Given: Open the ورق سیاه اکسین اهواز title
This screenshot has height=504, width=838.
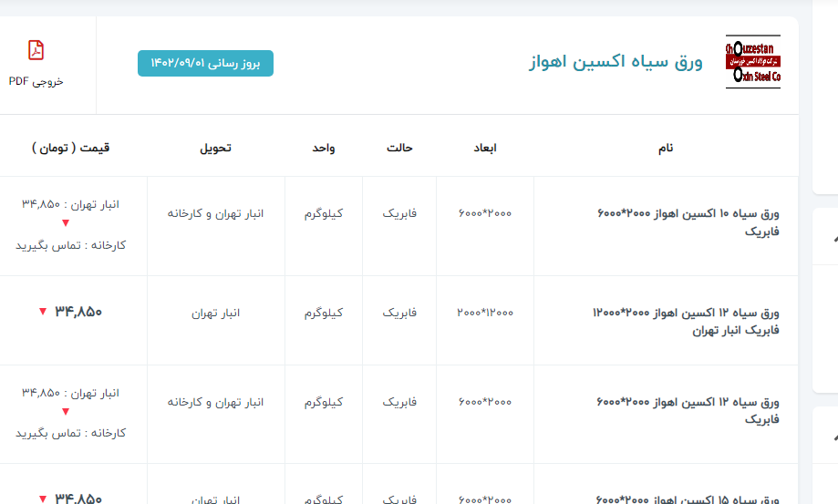Looking at the screenshot, I should (616, 63).
